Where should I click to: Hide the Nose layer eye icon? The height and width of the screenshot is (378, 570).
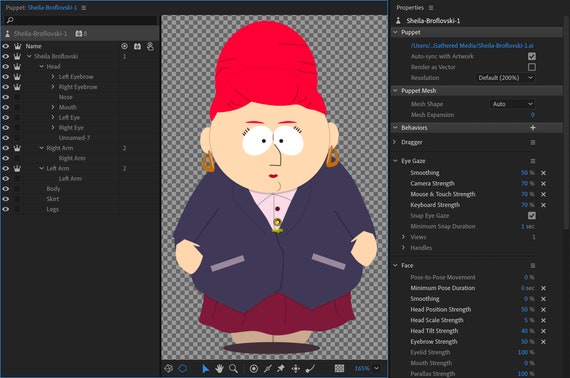5,97
